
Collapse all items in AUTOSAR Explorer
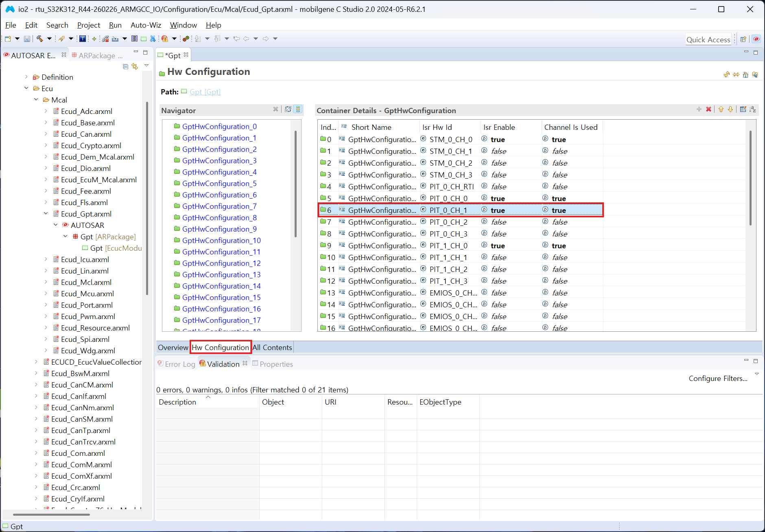pyautogui.click(x=125, y=66)
